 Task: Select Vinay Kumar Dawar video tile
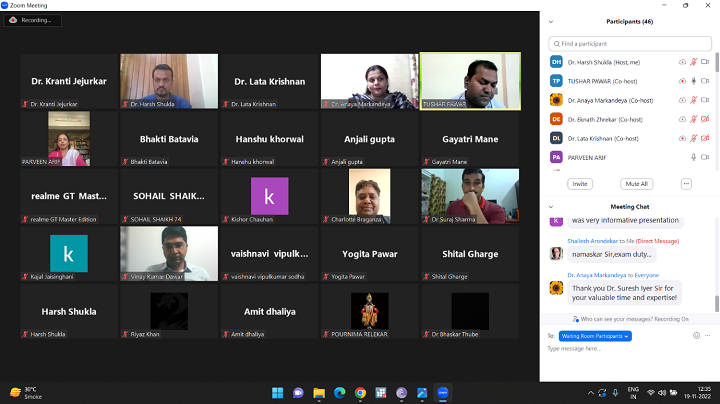coord(169,253)
